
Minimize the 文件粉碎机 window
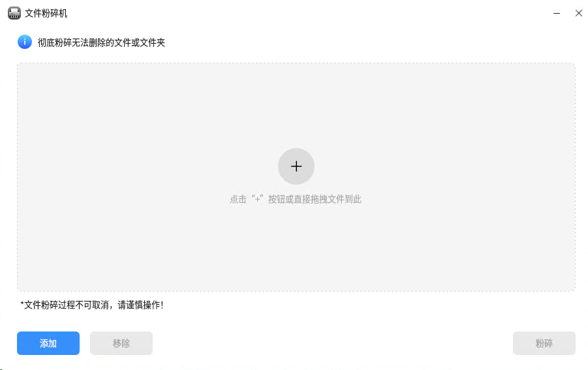[x=557, y=13]
